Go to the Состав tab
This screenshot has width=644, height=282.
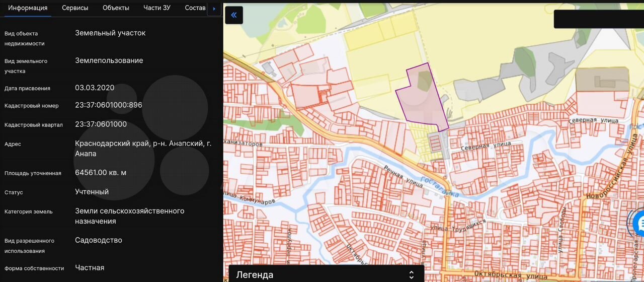195,8
